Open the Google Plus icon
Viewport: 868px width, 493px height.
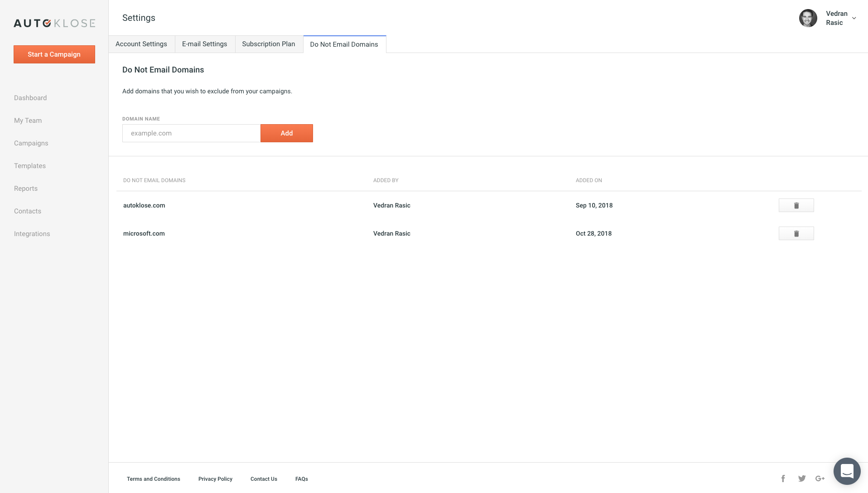click(x=820, y=478)
